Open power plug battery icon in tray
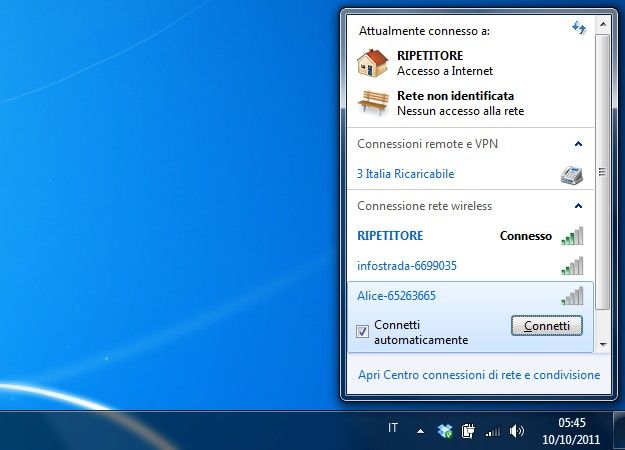625x450 pixels. click(468, 431)
